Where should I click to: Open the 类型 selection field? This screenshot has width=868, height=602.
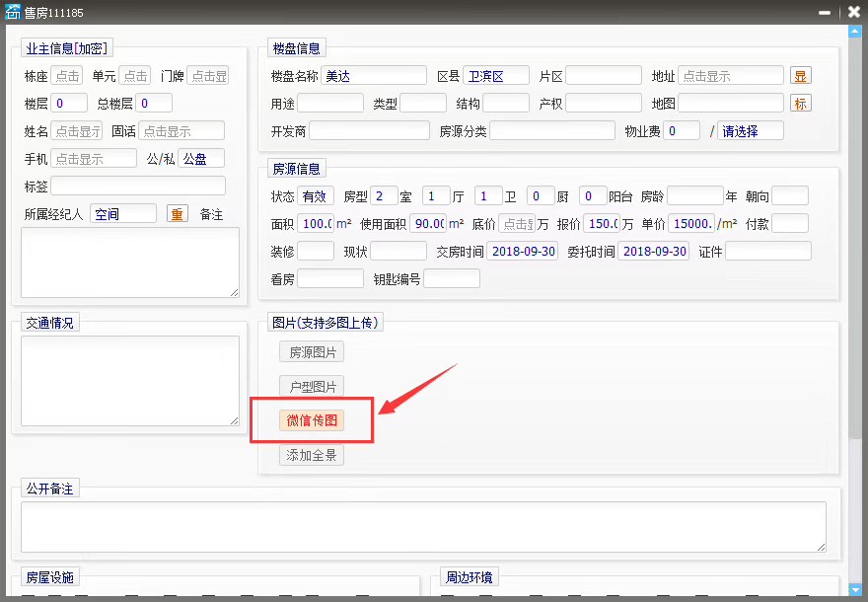tap(423, 104)
